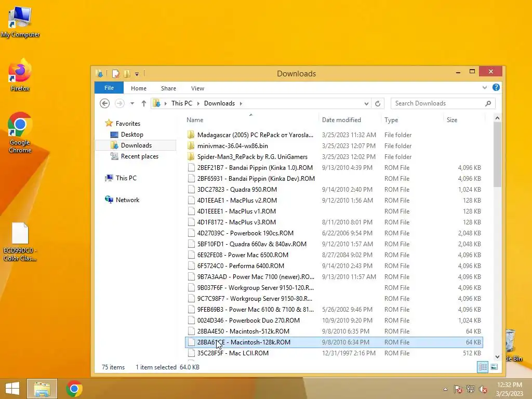The width and height of the screenshot is (532, 399).
Task: Select 28BA4E50 - Macintosh-512k.ROM
Action: click(x=334, y=331)
